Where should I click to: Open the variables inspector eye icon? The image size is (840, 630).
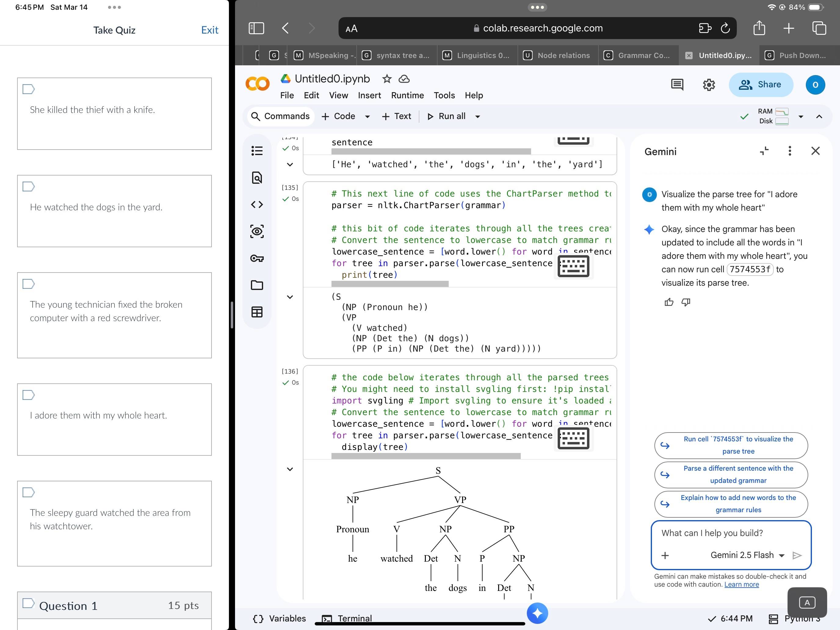point(257,231)
